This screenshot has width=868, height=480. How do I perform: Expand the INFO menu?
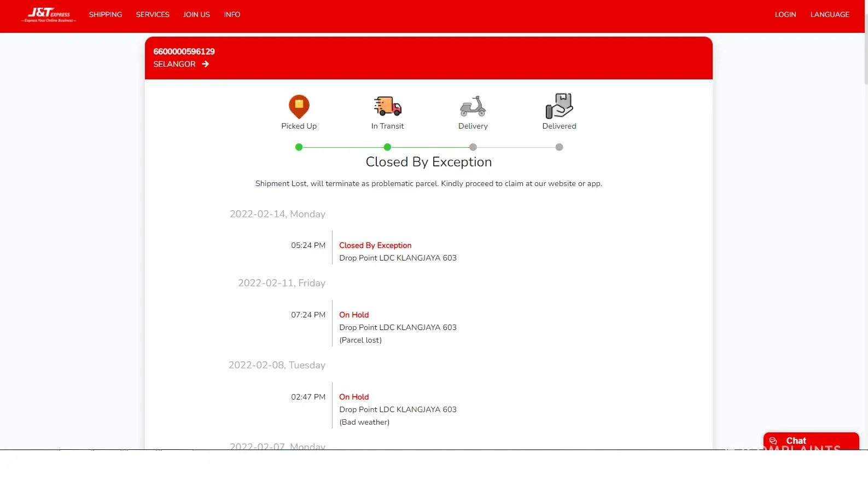point(232,15)
